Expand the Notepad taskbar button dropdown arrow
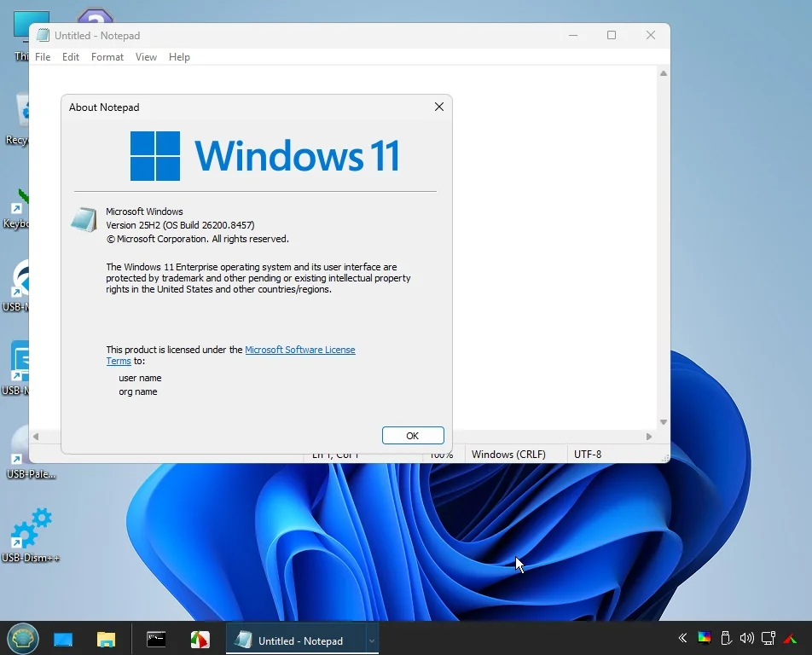This screenshot has height=655, width=812. point(372,641)
